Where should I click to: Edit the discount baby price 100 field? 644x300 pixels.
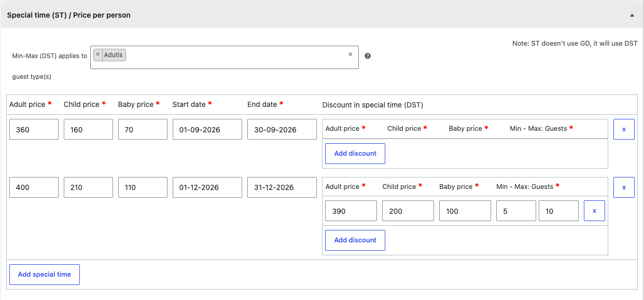point(465,211)
